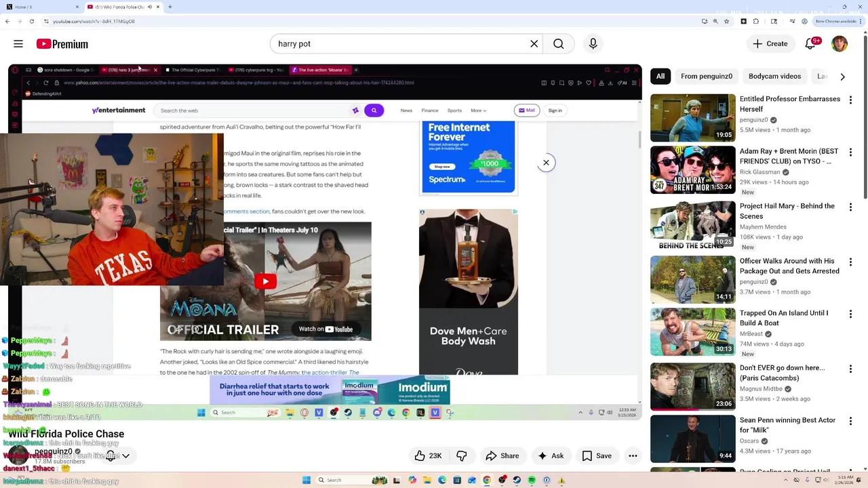Mute the Wild Florida Police Chase tab
Viewport: 868px width, 488px height.
pyautogui.click(x=150, y=7)
